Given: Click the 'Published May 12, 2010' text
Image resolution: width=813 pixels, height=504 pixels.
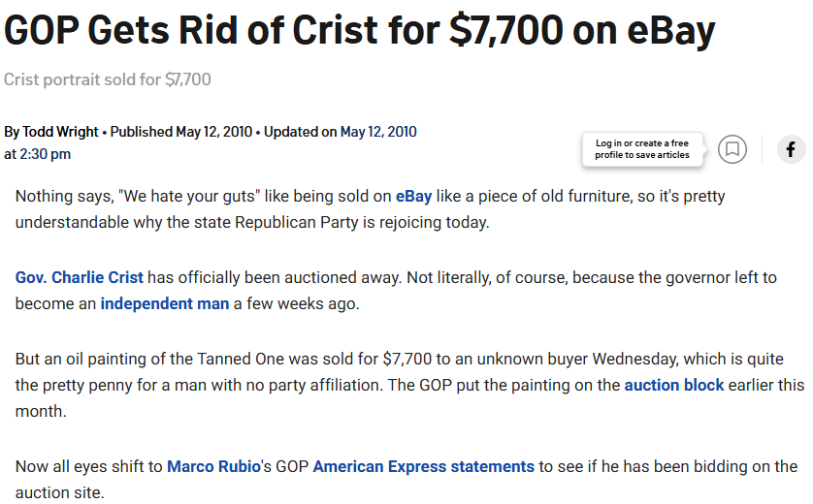Looking at the screenshot, I should point(181,132).
